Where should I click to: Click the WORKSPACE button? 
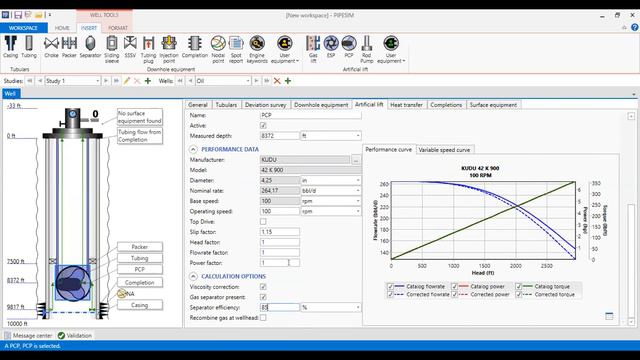(23, 28)
